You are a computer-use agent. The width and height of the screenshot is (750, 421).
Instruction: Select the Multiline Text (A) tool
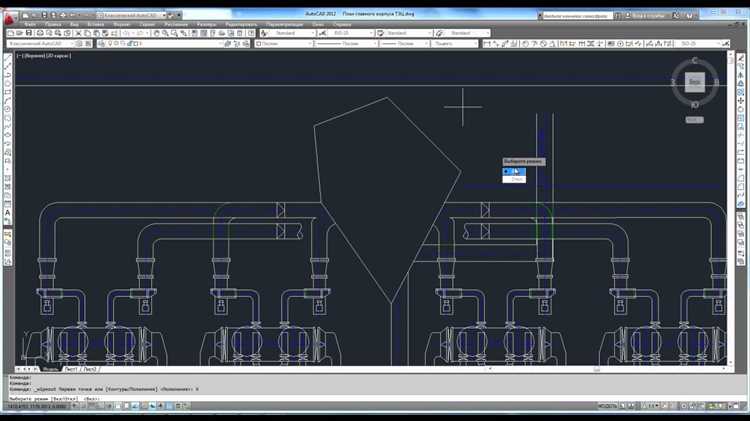coord(8,213)
